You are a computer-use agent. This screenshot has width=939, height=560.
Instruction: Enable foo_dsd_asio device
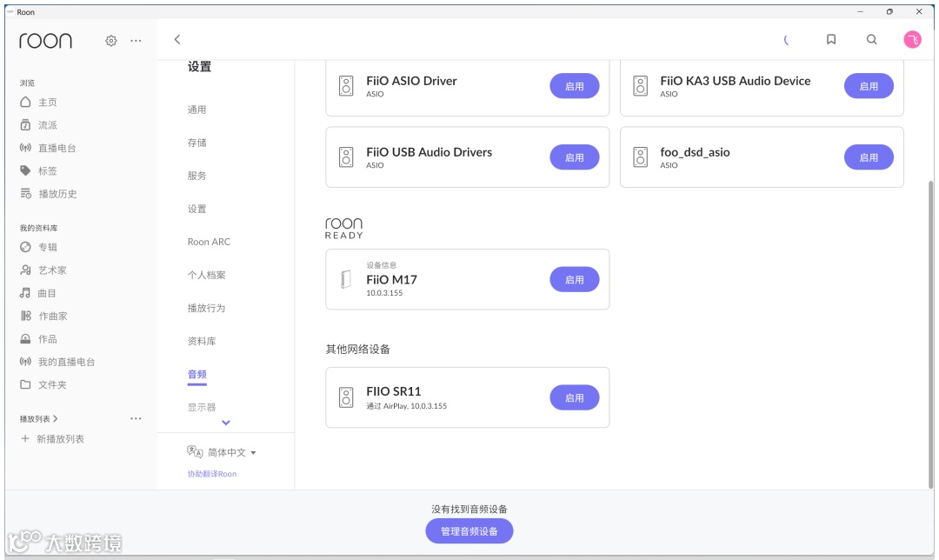[869, 157]
